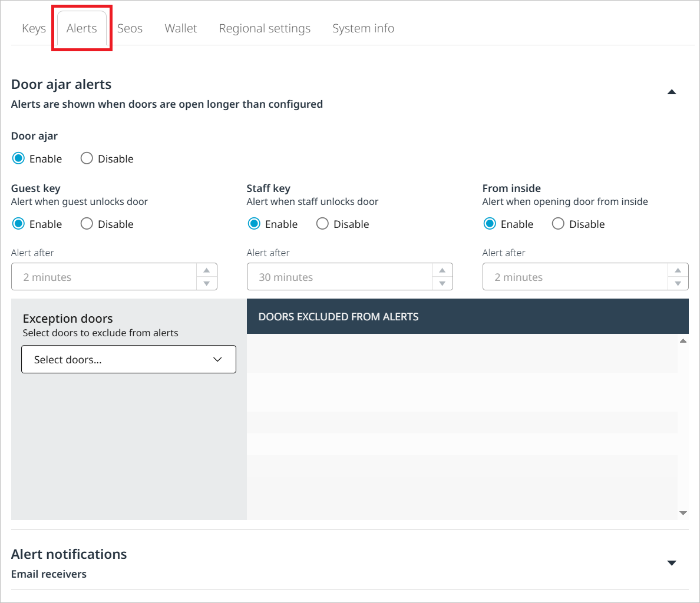The width and height of the screenshot is (700, 603).
Task: Collapse the Door ajar alerts section
Action: [x=671, y=92]
